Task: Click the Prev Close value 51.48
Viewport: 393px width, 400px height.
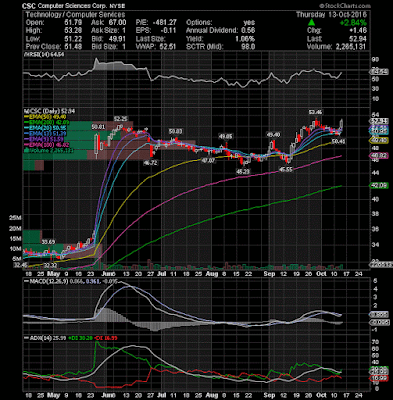Action: click(x=74, y=47)
